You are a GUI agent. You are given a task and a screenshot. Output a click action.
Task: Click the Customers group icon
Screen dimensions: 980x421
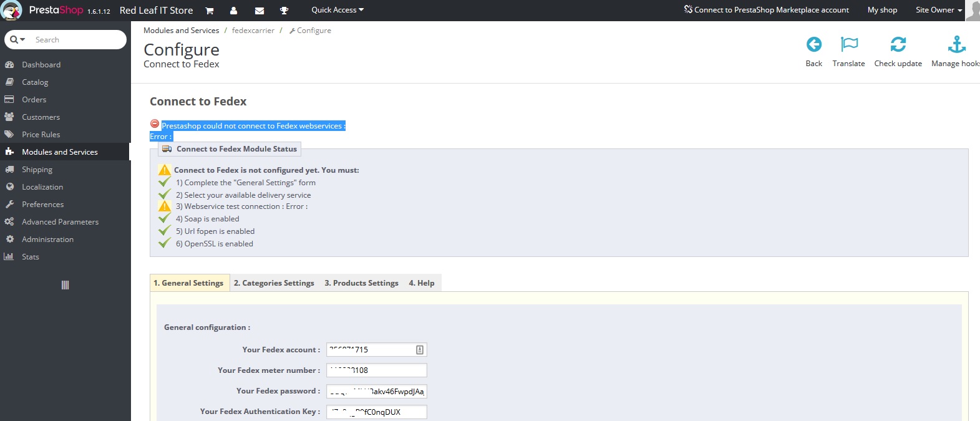tap(9, 117)
